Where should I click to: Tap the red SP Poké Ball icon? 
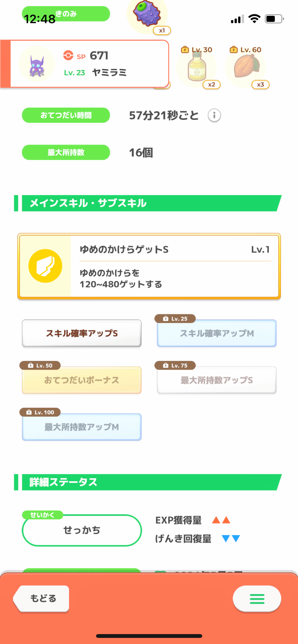pos(68,55)
